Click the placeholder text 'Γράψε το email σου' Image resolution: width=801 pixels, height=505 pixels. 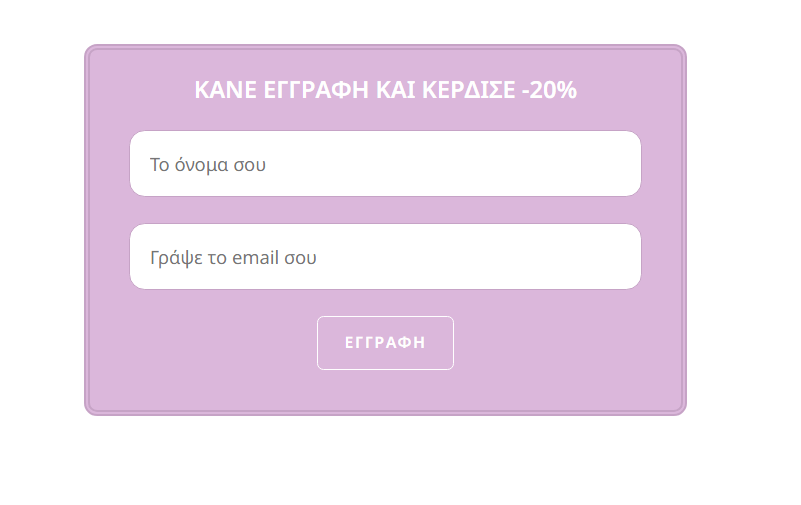click(233, 257)
